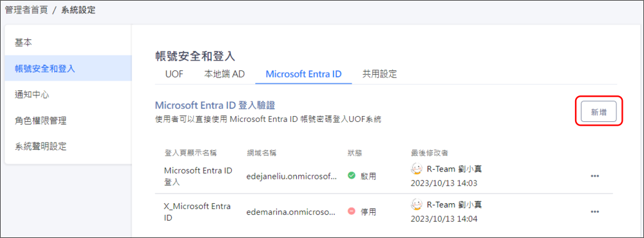Click the 啟用 status text

coord(369,176)
